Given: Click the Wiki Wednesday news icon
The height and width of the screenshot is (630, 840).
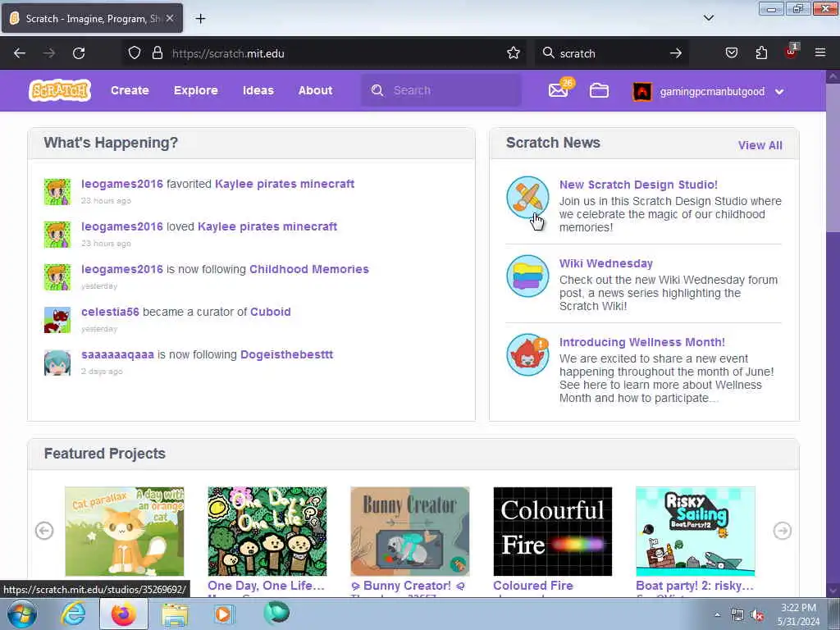Looking at the screenshot, I should tap(527, 276).
